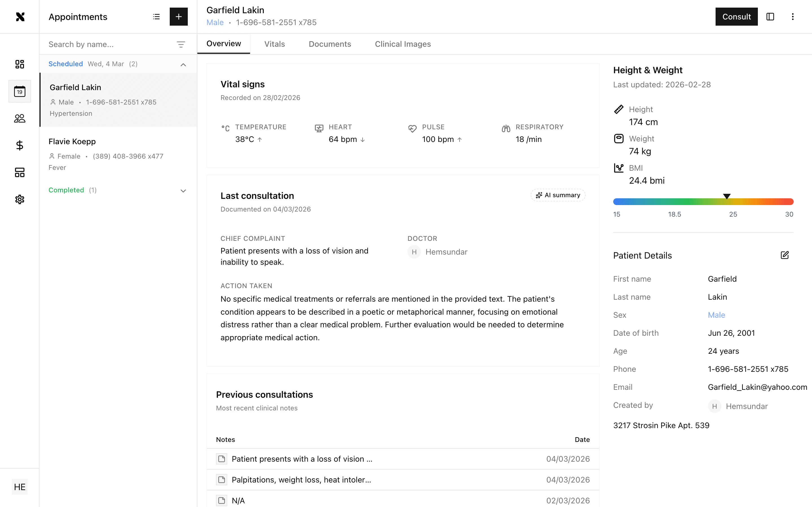Collapse the Scheduled appointments section
The height and width of the screenshot is (507, 812).
pos(183,65)
